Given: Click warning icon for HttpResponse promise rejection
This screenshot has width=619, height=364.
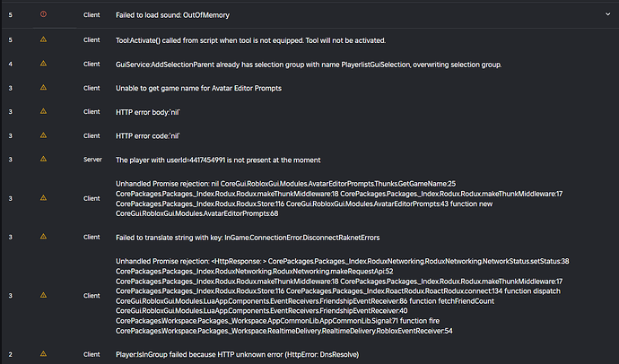Looking at the screenshot, I should 43,295.
